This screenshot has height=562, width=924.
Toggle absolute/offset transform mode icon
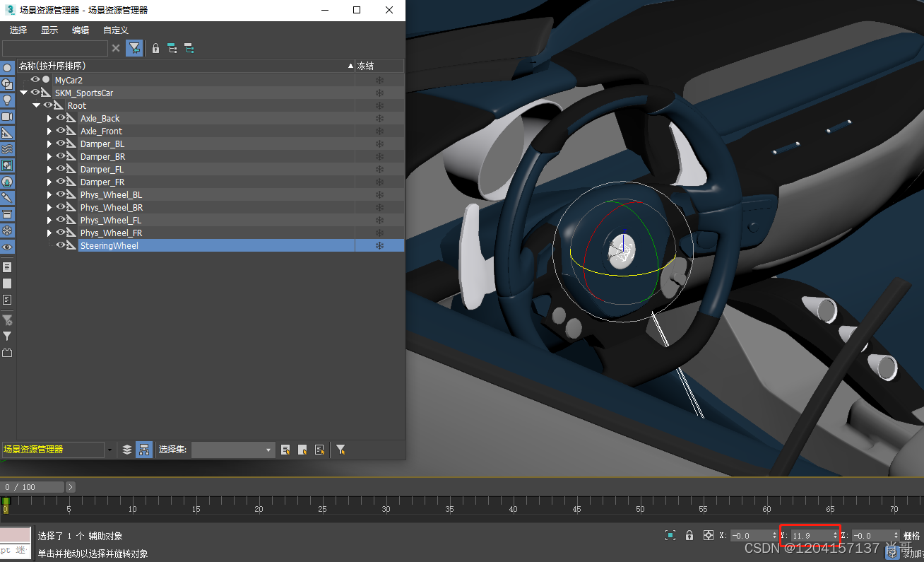(709, 536)
